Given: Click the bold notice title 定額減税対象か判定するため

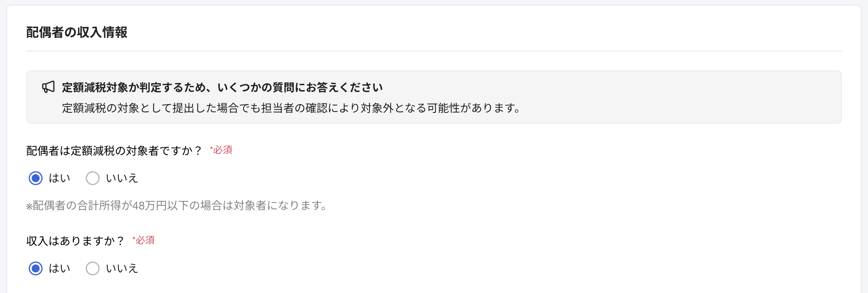Looking at the screenshot, I should (x=222, y=87).
